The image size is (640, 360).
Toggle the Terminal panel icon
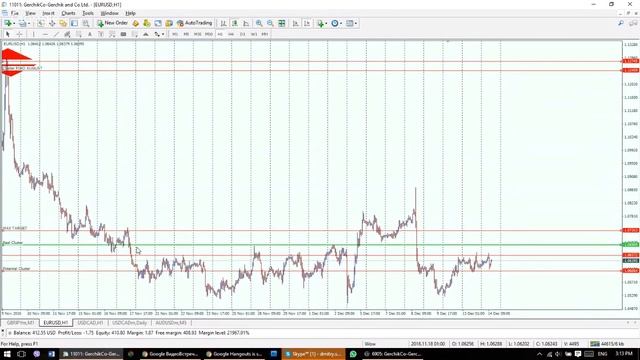[x=74, y=23]
